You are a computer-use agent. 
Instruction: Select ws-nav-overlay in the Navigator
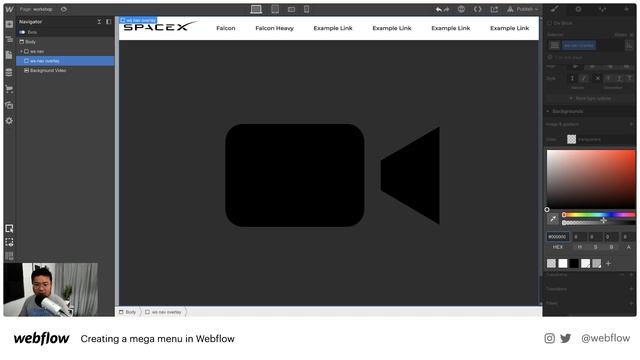pyautogui.click(x=65, y=61)
